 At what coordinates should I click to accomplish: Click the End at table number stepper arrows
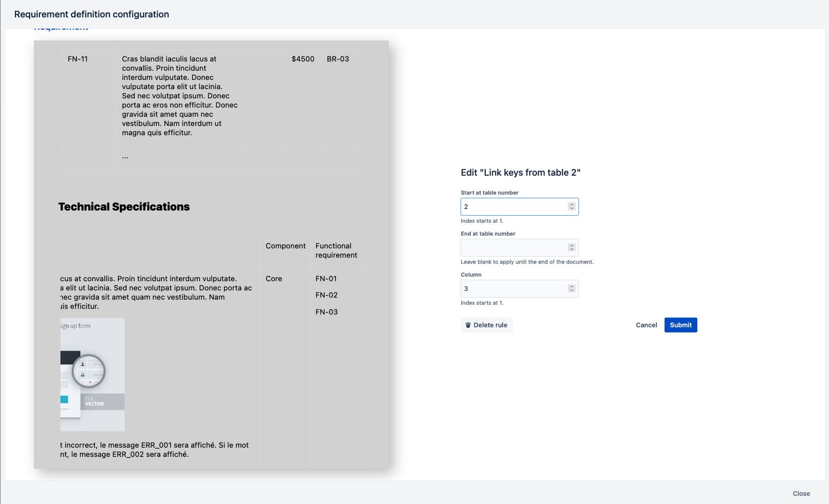[572, 248]
